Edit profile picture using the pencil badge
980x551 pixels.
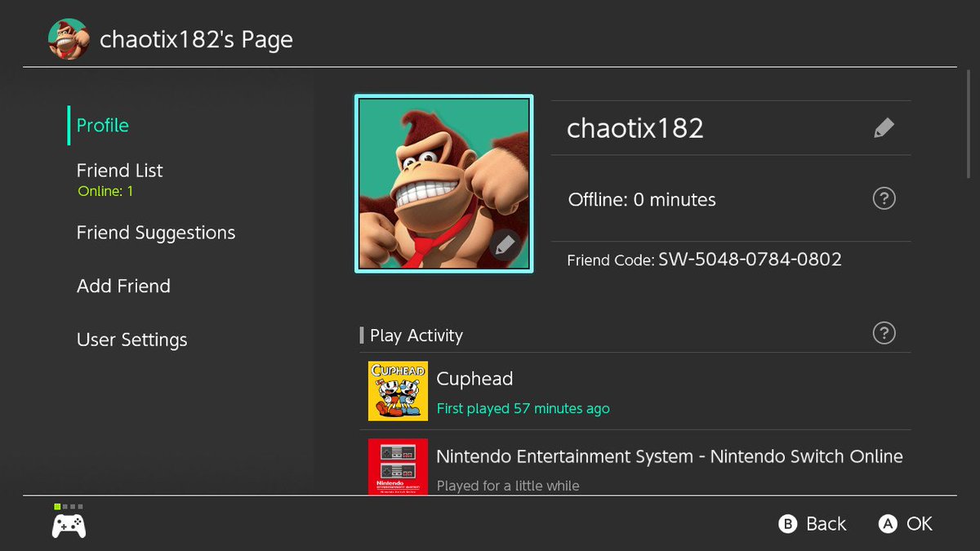[x=506, y=244]
